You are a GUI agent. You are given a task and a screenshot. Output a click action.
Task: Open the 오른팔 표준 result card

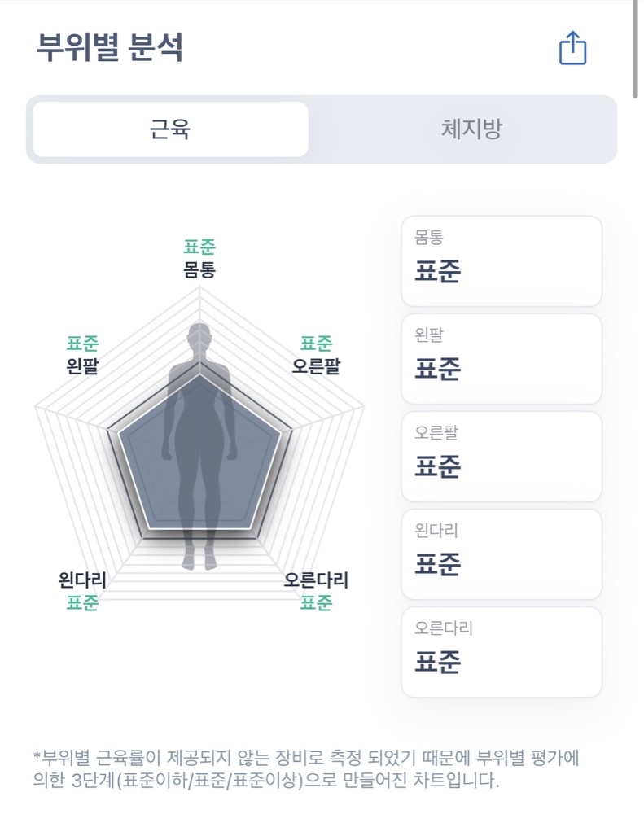click(502, 457)
